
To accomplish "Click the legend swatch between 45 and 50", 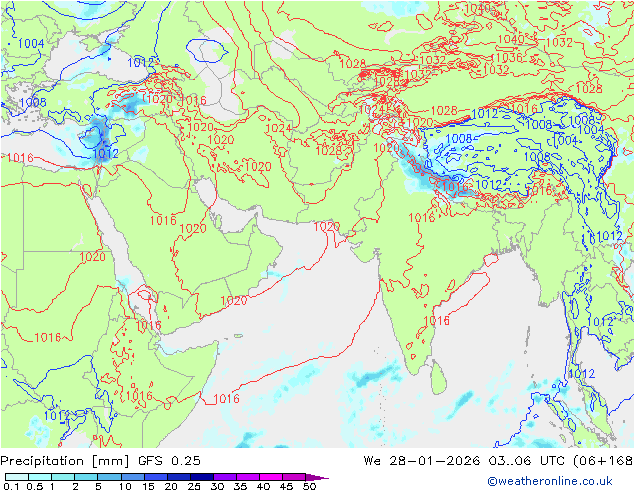I will pos(294,477).
